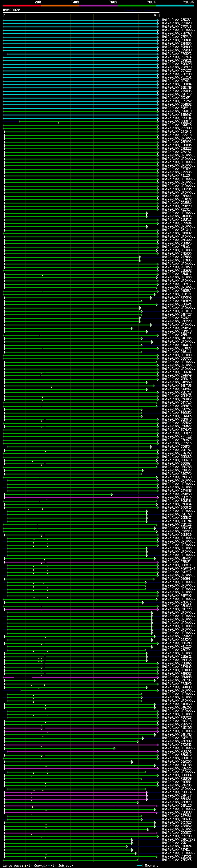Select the UniRef100_C1BMR4 label
Viewport: 197px width, 868px height.
pyautogui.click(x=177, y=846)
